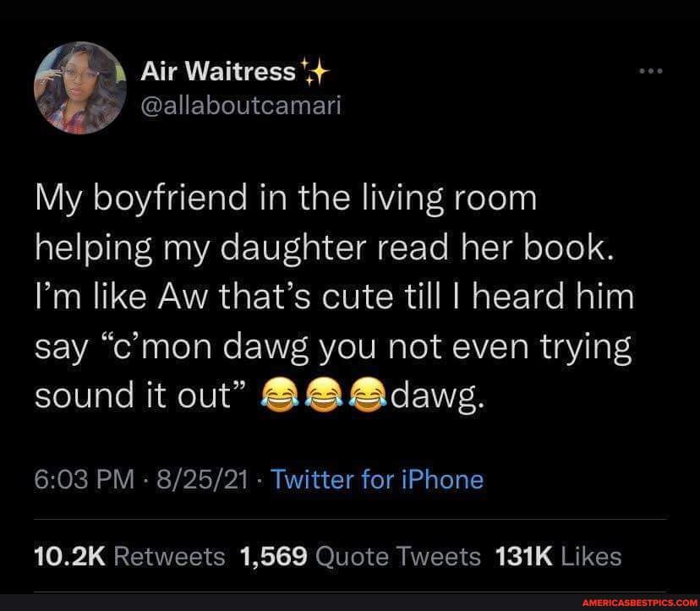Show the 131K Likes list

558,557
